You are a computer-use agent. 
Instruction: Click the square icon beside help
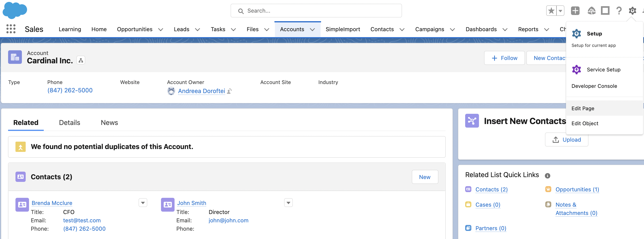pos(605,10)
